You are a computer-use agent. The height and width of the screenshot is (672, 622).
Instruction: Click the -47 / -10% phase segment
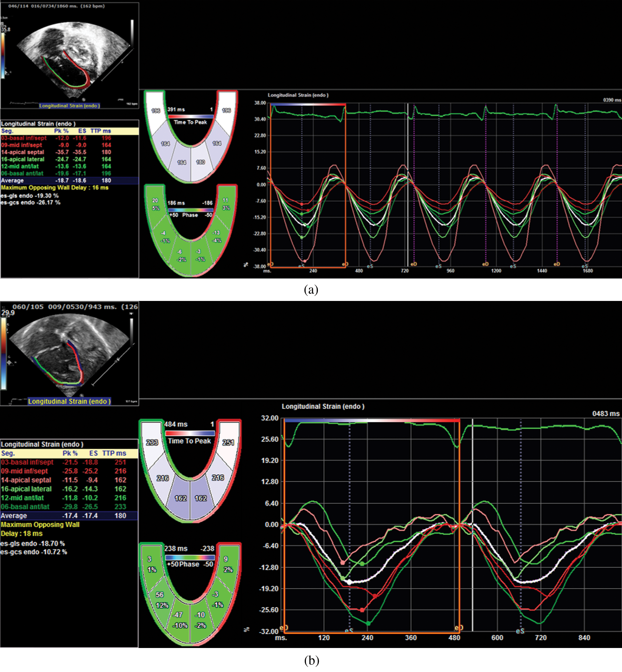[x=179, y=620]
